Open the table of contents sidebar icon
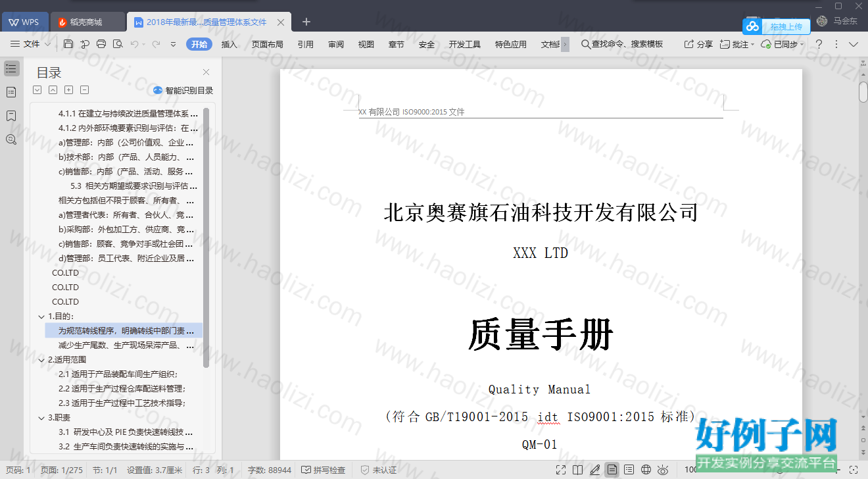The image size is (868, 479). pos(11,68)
